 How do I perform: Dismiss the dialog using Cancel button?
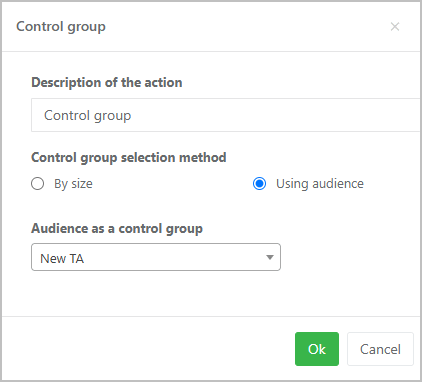click(380, 349)
